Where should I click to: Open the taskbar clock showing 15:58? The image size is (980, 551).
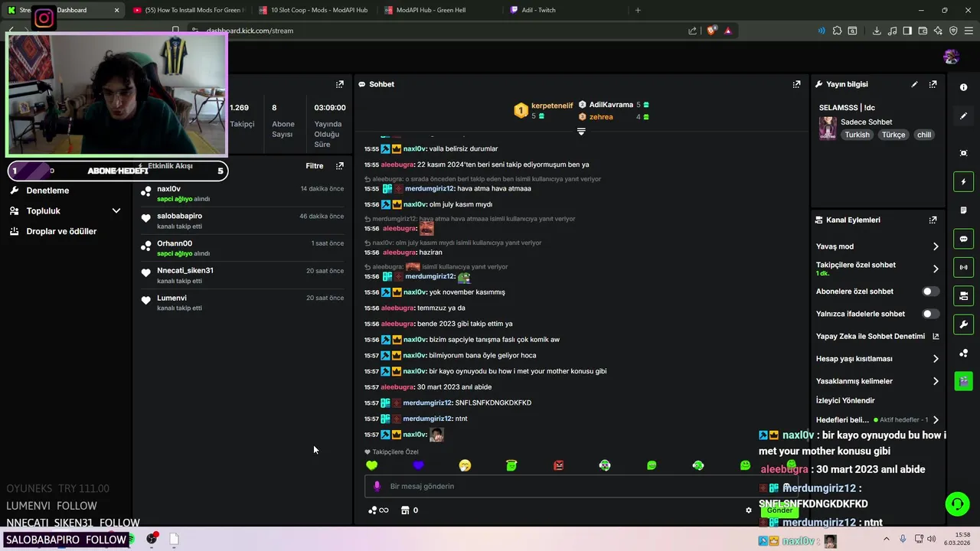coord(957,539)
